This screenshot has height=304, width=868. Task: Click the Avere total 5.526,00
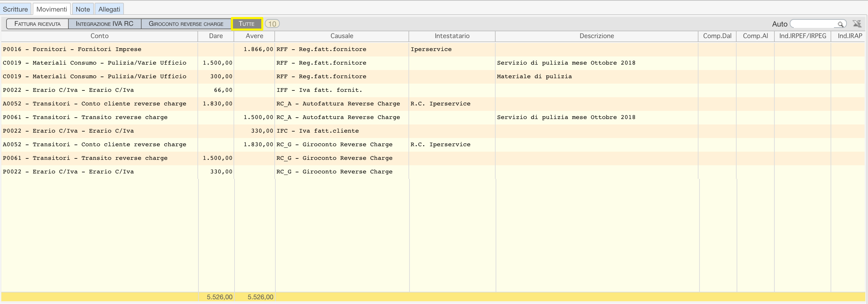(260, 297)
